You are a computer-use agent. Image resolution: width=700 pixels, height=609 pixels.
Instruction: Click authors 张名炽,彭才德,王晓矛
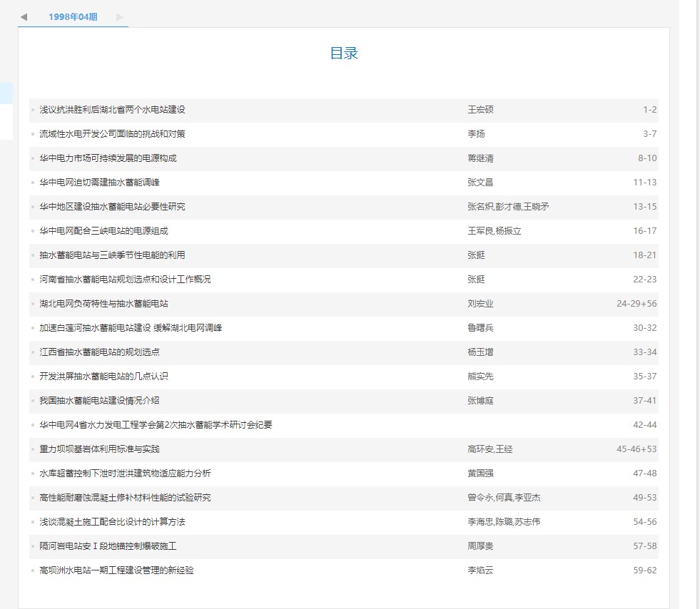[x=509, y=207]
